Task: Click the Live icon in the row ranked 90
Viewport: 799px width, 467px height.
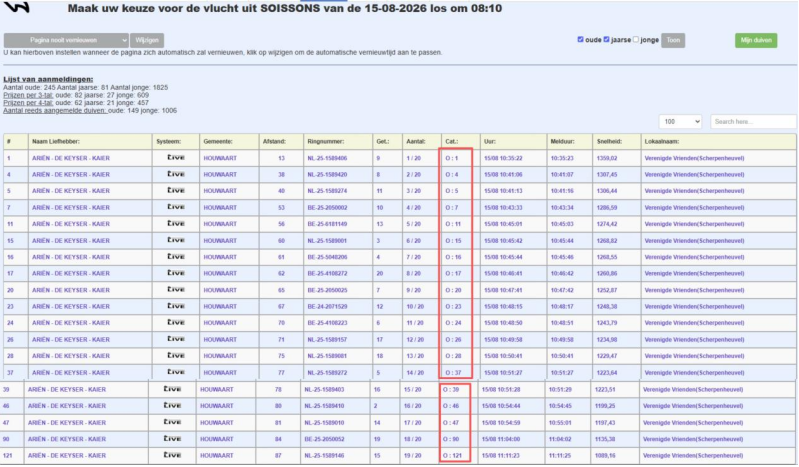Action: pos(172,438)
